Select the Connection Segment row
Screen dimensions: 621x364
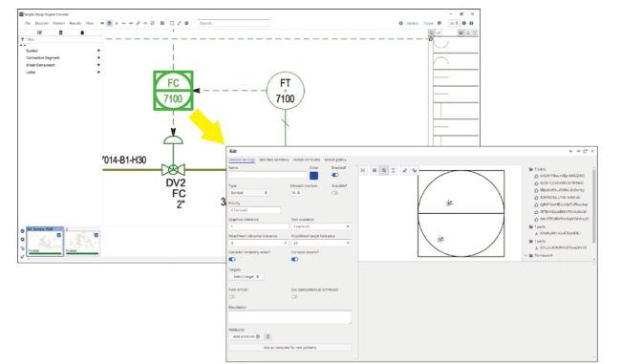[x=61, y=58]
